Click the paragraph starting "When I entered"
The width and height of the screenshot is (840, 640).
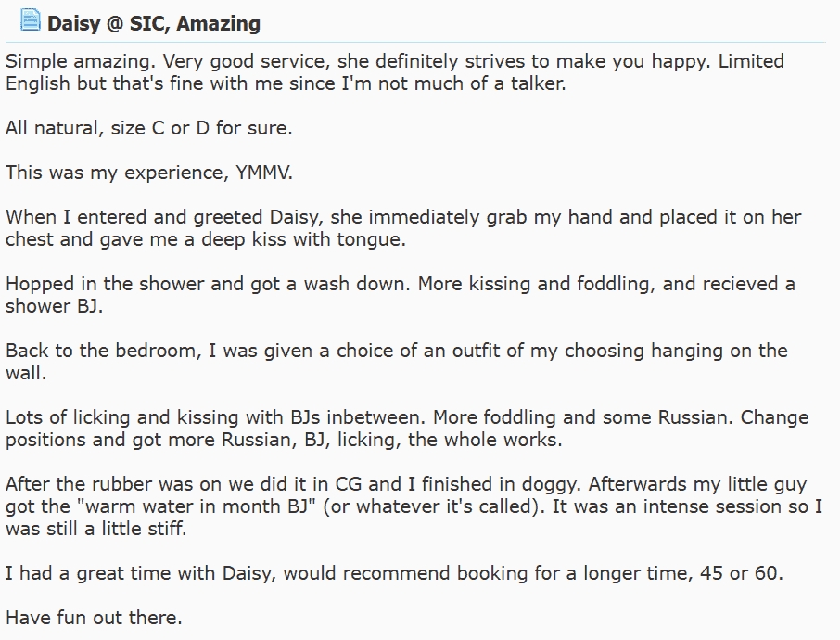pyautogui.click(x=403, y=228)
